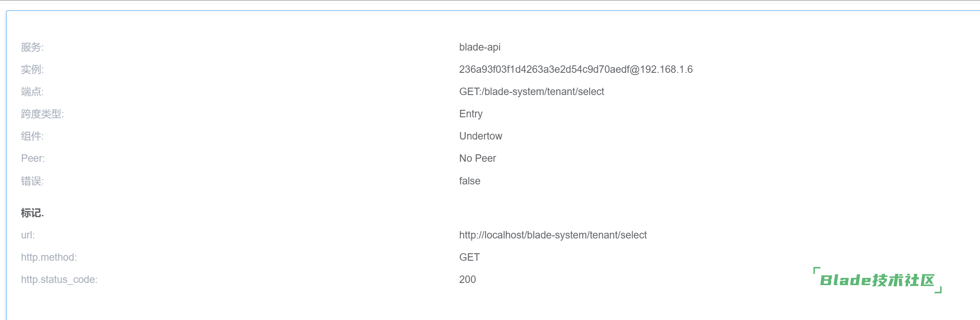
Task: Click the false error value
Action: pos(470,181)
